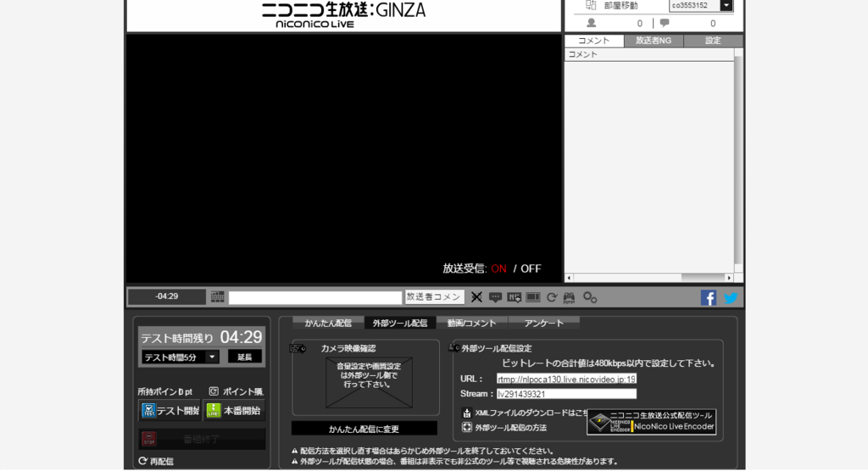
Task: Open the gears settings icon in the toolbar
Action: point(590,298)
